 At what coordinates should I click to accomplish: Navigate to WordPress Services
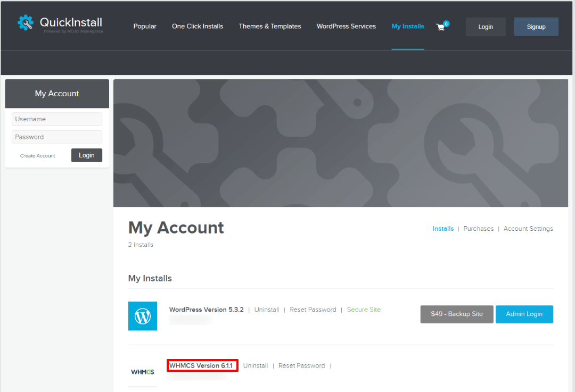(x=346, y=27)
